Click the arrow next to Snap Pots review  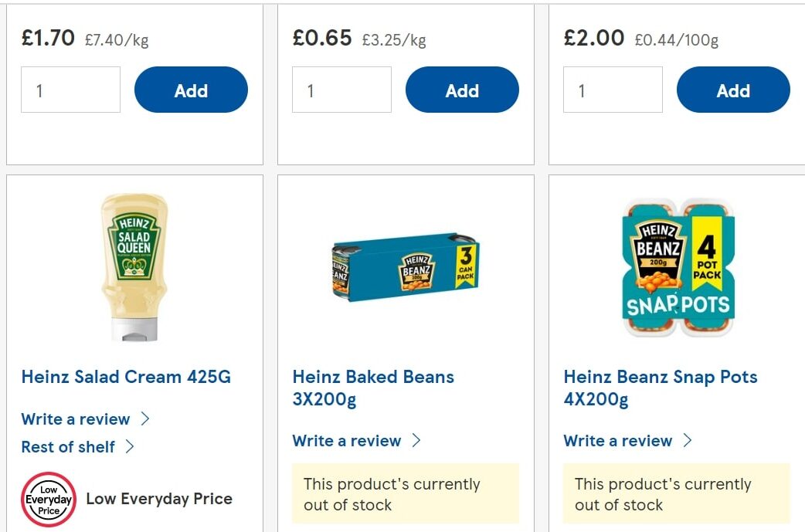click(687, 441)
